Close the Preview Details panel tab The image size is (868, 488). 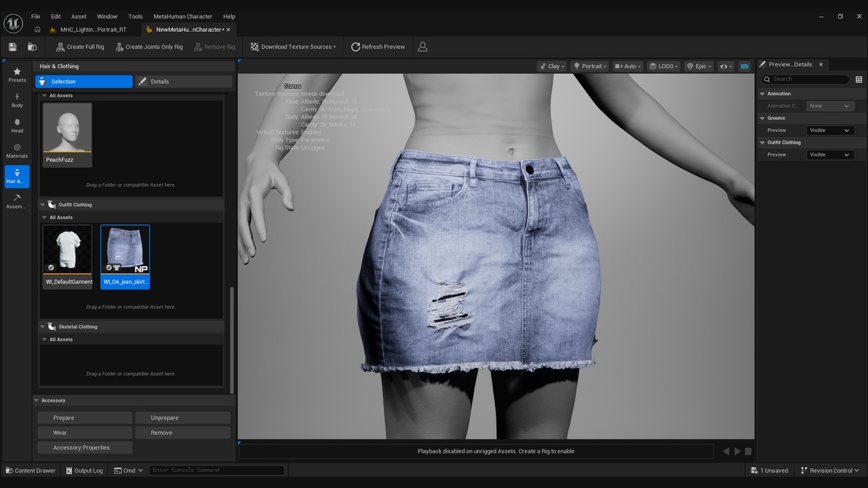[x=821, y=64]
